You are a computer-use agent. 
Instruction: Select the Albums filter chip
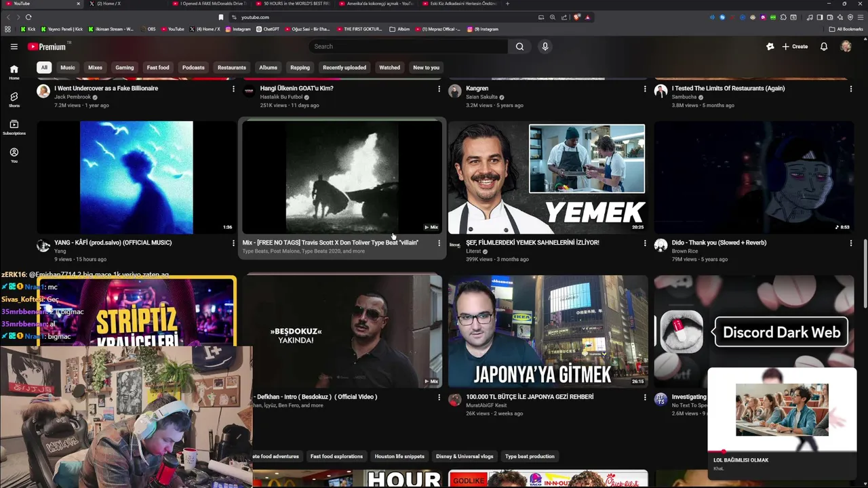(268, 68)
